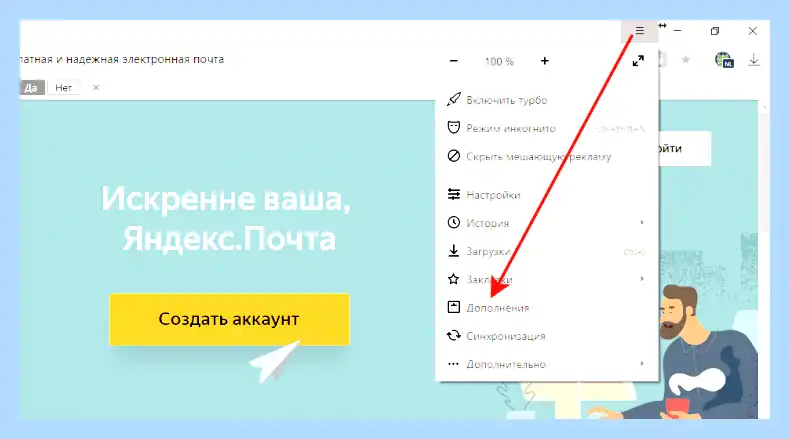Minimize the browser window
This screenshot has height=439, width=790.
pyautogui.click(x=678, y=31)
